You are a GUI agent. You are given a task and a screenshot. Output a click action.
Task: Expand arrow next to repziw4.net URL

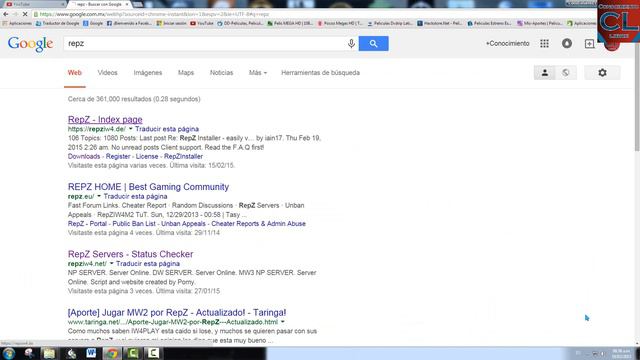pyautogui.click(x=111, y=264)
